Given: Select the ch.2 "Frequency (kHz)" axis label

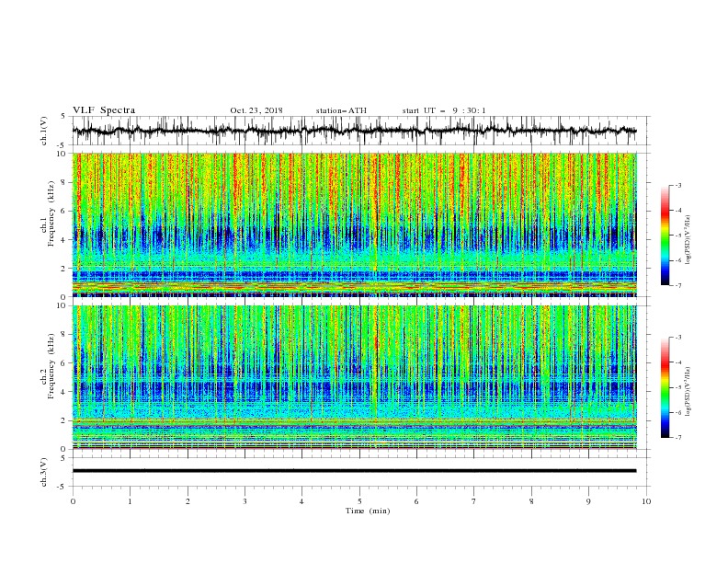Looking at the screenshot, I should pos(51,366).
